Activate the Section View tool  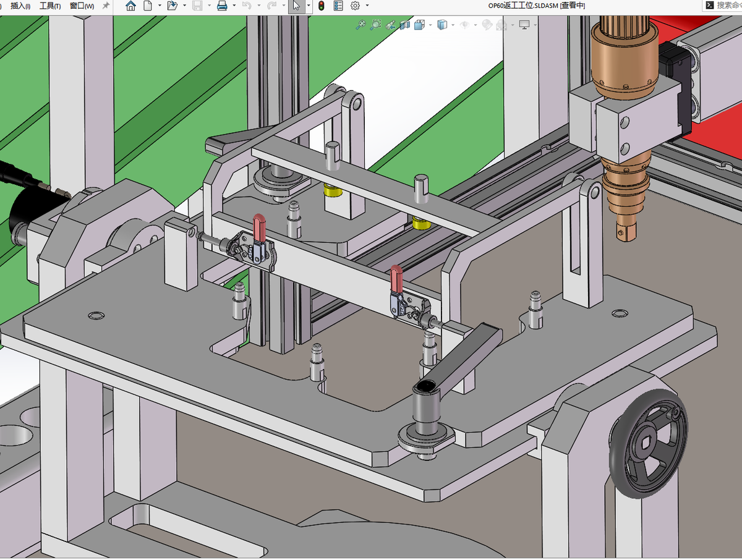(x=405, y=25)
